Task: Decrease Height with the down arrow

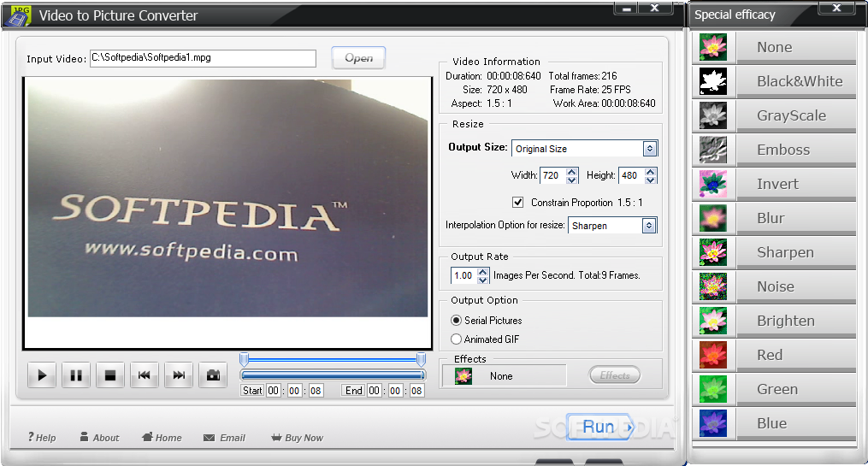Action: tap(651, 180)
